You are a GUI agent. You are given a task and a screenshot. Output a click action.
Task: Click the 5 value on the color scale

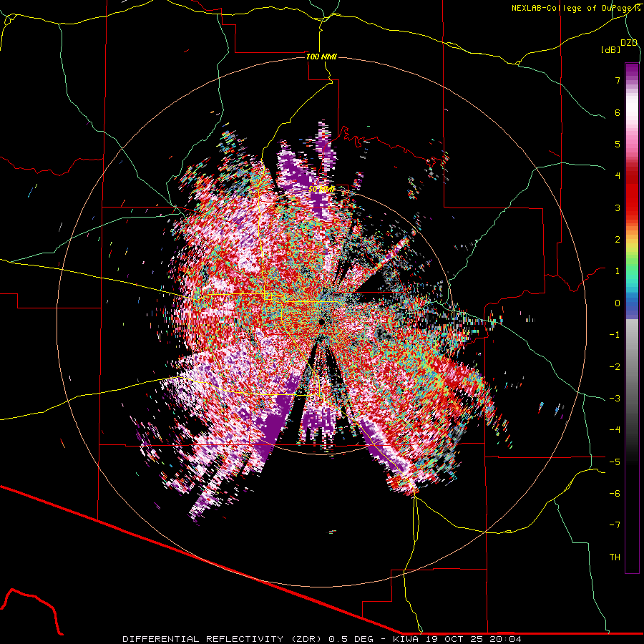click(618, 144)
